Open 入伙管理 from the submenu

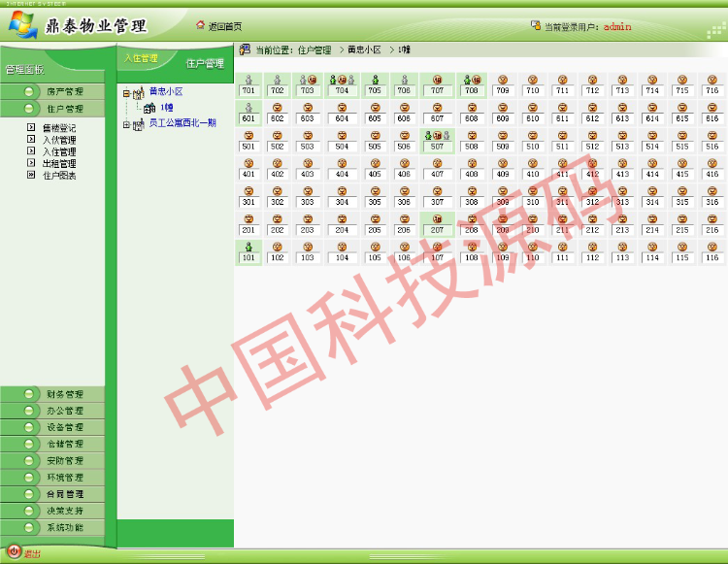pos(59,140)
